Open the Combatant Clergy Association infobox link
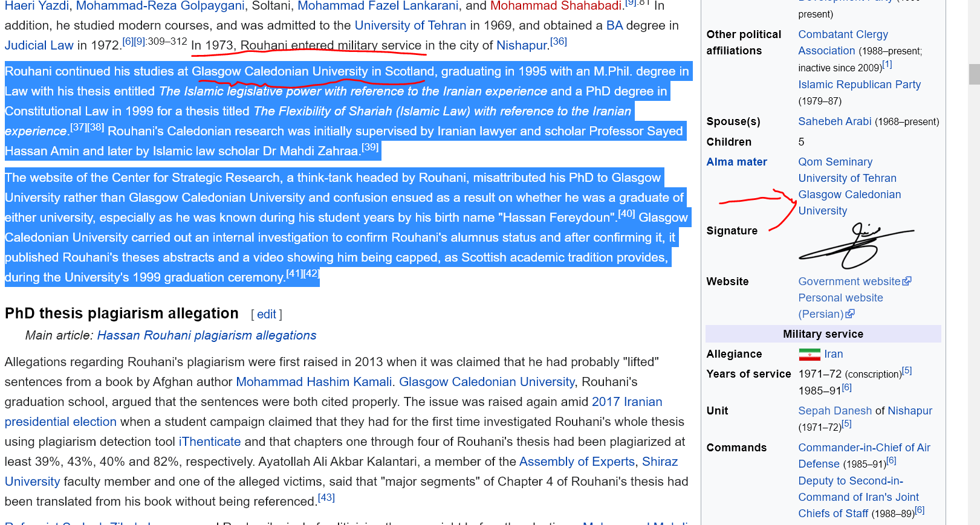The image size is (980, 525). point(843,43)
